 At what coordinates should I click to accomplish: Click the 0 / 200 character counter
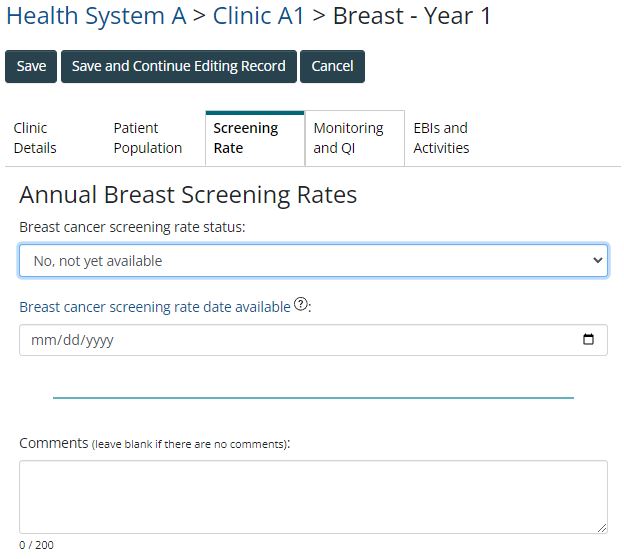36,545
